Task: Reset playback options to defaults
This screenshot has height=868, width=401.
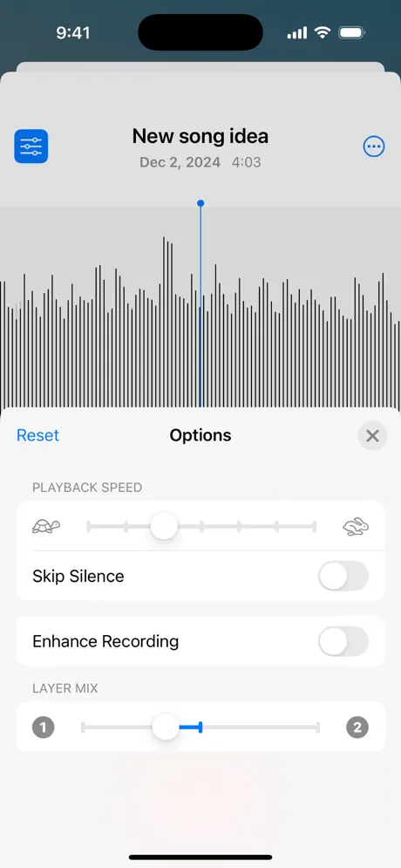Action: [37, 435]
